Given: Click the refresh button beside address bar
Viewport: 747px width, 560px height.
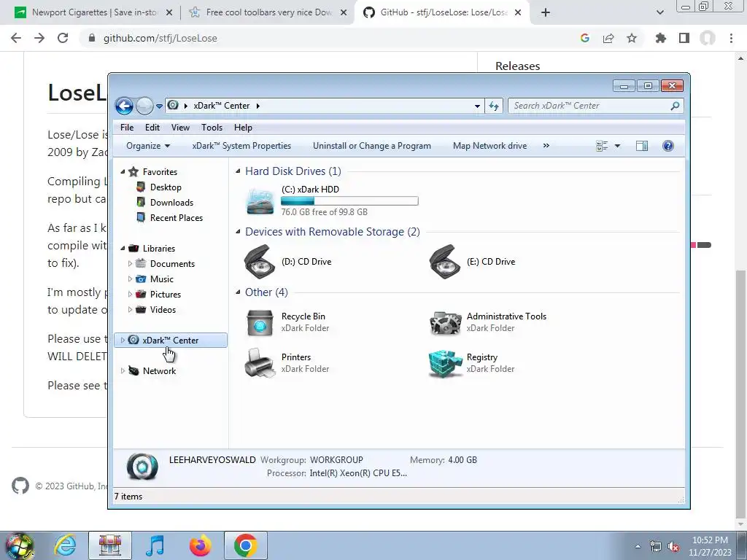Looking at the screenshot, I should (494, 106).
